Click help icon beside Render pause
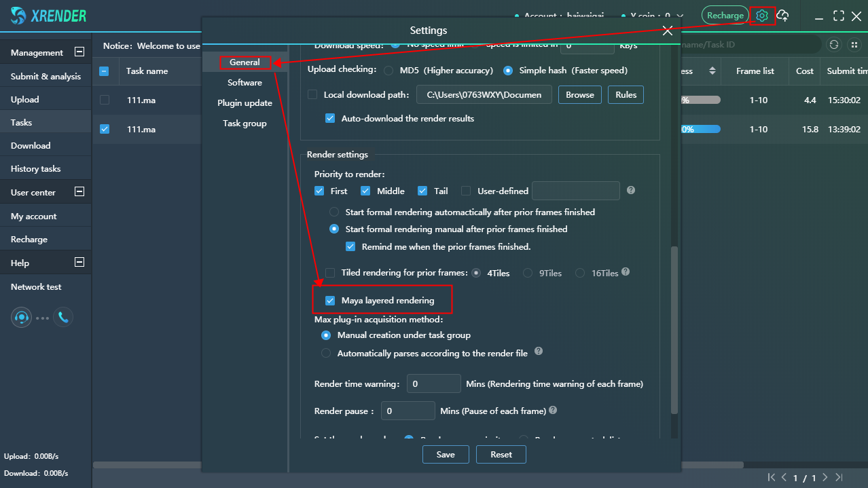868x488 pixels. [x=553, y=411]
